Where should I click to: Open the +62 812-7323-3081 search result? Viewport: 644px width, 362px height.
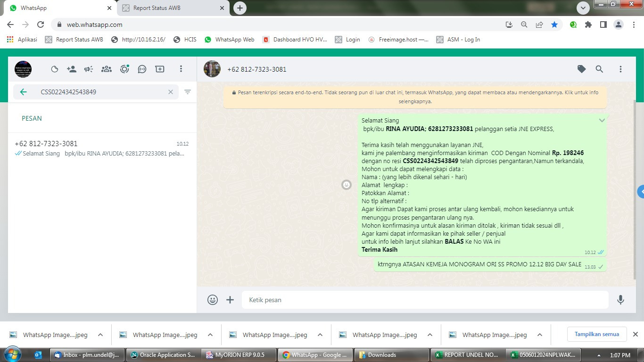102,148
